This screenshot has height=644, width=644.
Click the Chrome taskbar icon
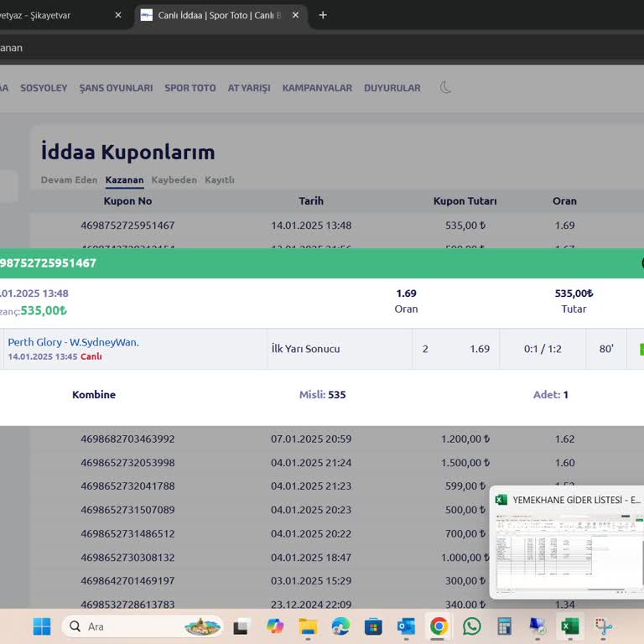439,626
